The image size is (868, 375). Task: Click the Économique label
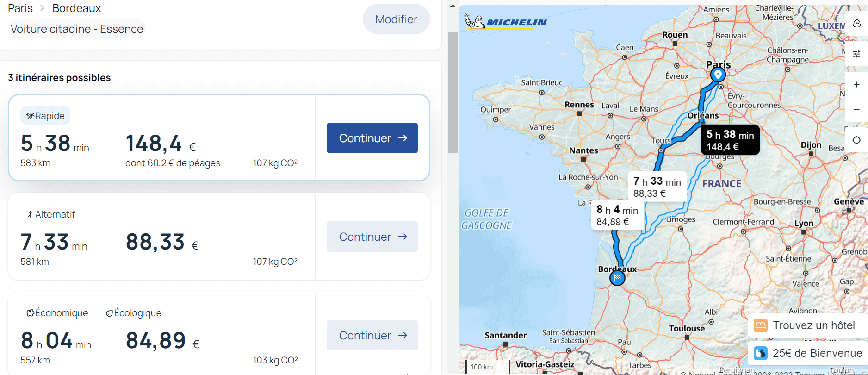(62, 313)
